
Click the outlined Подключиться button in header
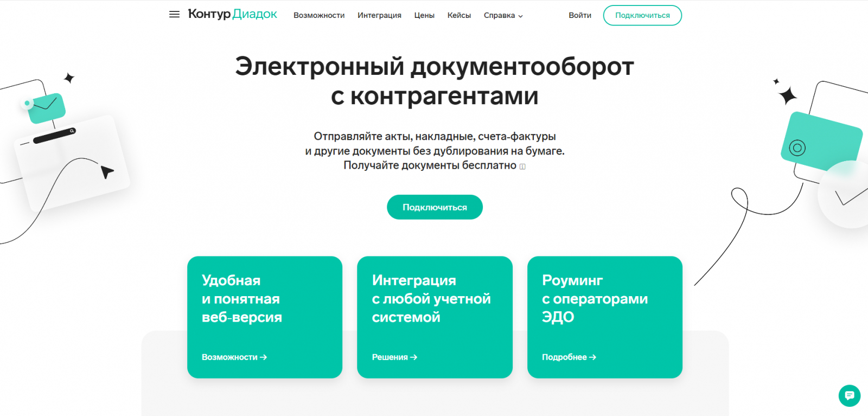point(642,15)
